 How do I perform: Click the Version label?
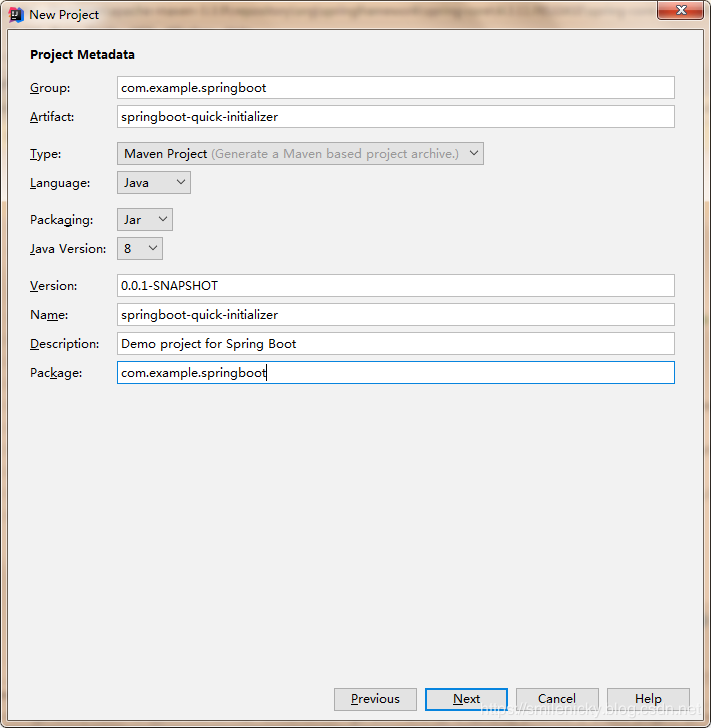tap(53, 286)
